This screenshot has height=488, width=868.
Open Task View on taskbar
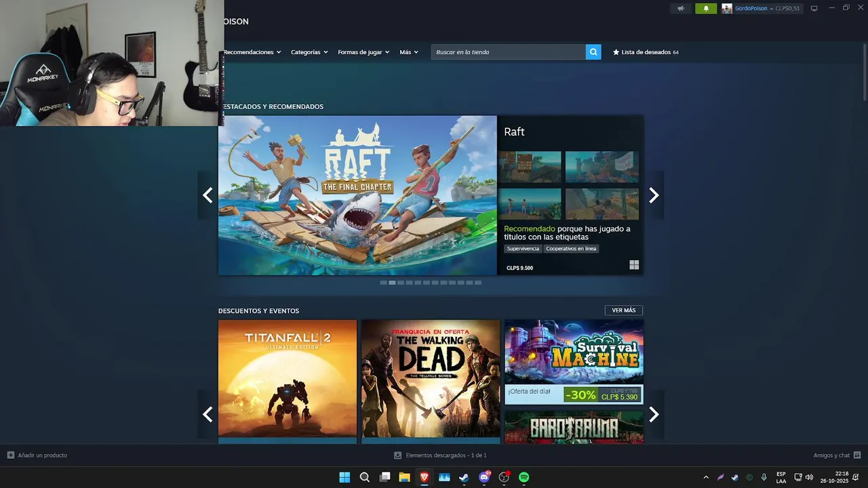tap(384, 477)
